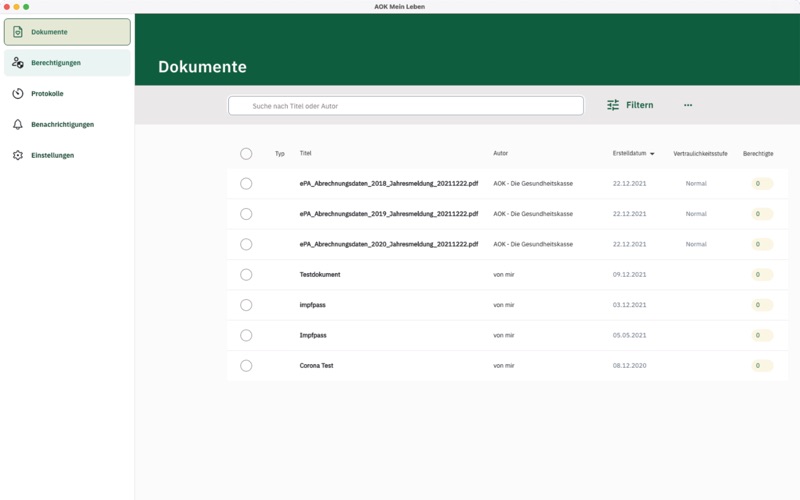Click Berechtigte count badge in 2018 row

pos(762,184)
